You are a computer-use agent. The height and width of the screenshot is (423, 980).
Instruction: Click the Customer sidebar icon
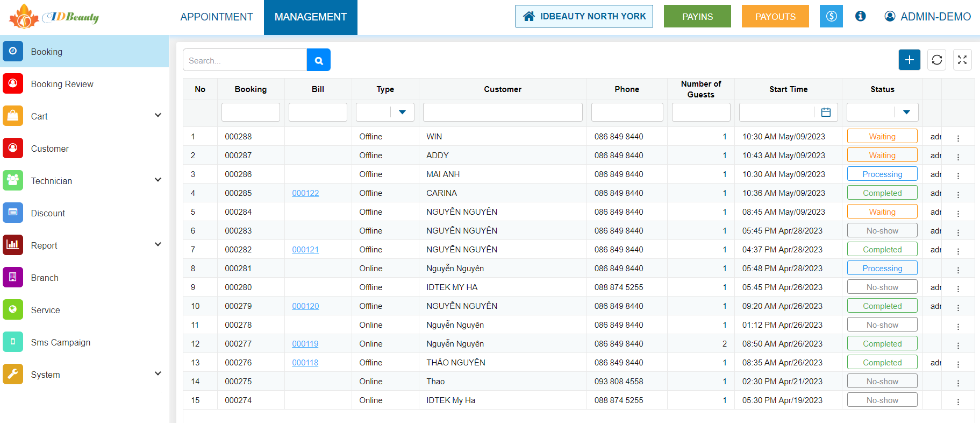click(13, 148)
